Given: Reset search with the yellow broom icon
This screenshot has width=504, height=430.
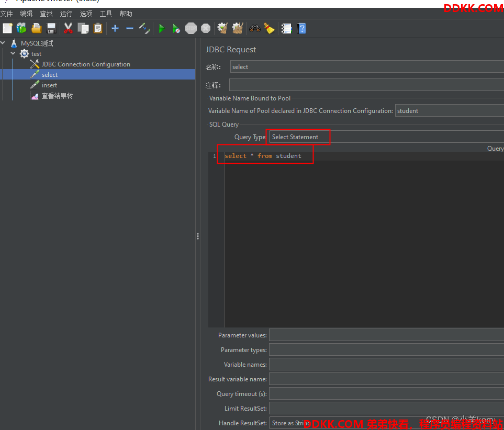Looking at the screenshot, I should (x=269, y=28).
